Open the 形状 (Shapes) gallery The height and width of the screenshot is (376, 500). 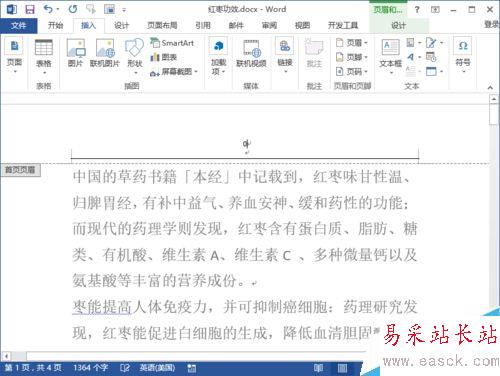coord(135,56)
